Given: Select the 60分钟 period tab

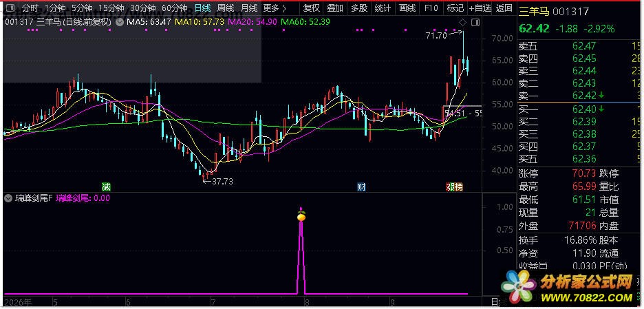Looking at the screenshot, I should click(x=175, y=8).
